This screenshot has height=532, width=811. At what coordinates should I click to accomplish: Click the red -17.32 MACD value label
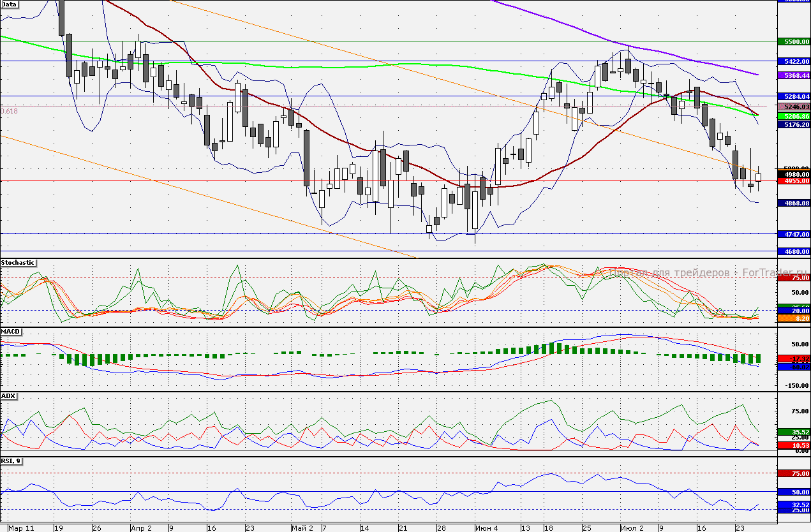(794, 359)
